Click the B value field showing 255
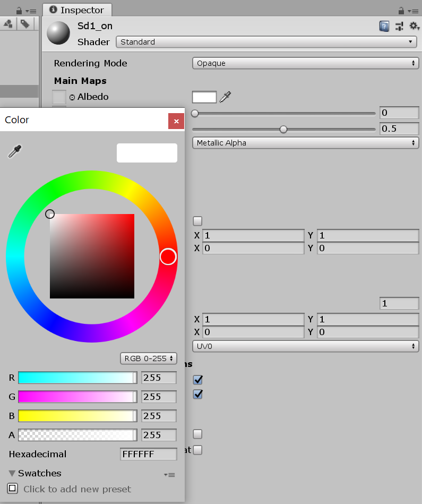 pos(159,416)
